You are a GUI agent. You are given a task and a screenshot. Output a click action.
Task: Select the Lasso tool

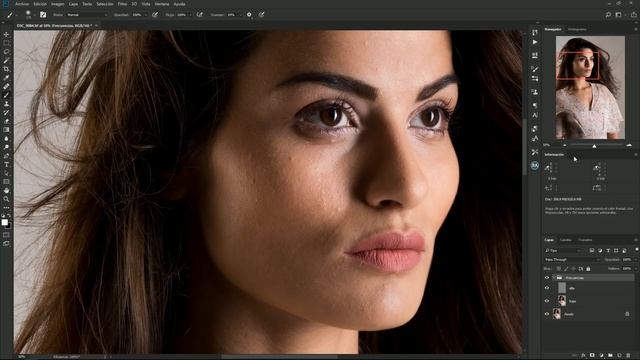click(x=6, y=52)
